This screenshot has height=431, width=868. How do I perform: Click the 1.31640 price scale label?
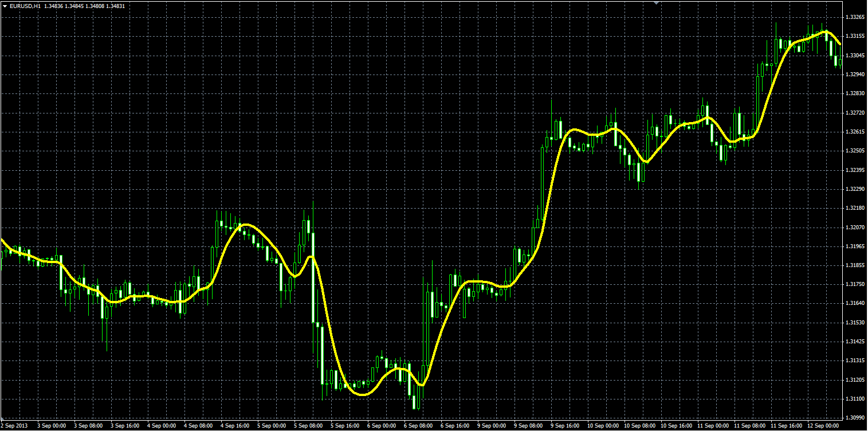tap(855, 303)
